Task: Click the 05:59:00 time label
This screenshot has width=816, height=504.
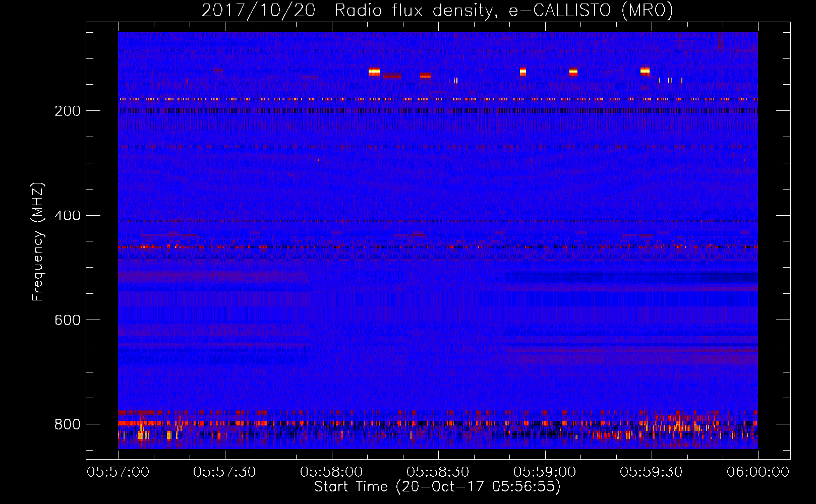Action: point(545,472)
